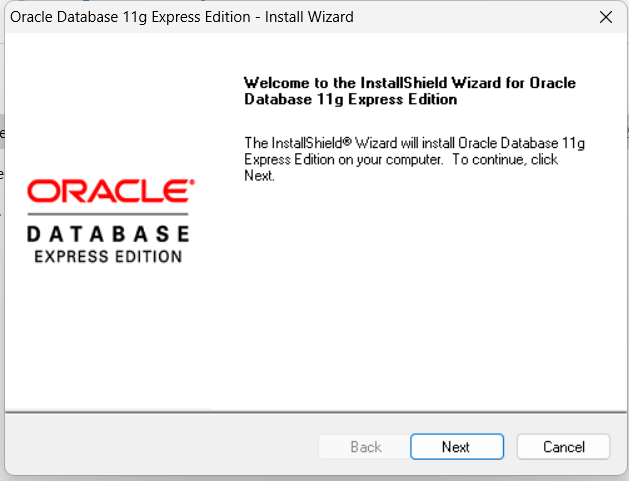629x481 pixels.
Task: Close the Install Wizard window
Action: (x=605, y=17)
